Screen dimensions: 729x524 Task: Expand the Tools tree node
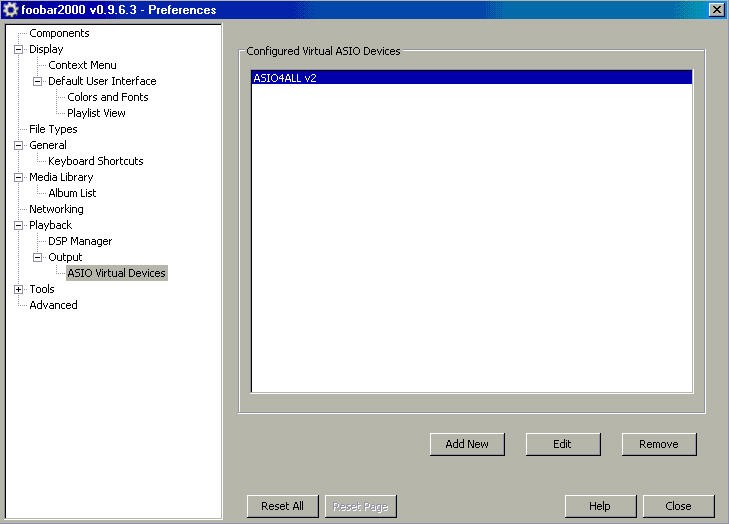coord(19,290)
